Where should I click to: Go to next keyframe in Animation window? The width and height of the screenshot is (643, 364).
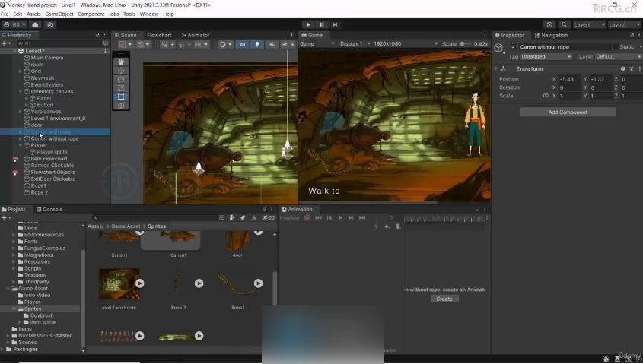(x=351, y=218)
